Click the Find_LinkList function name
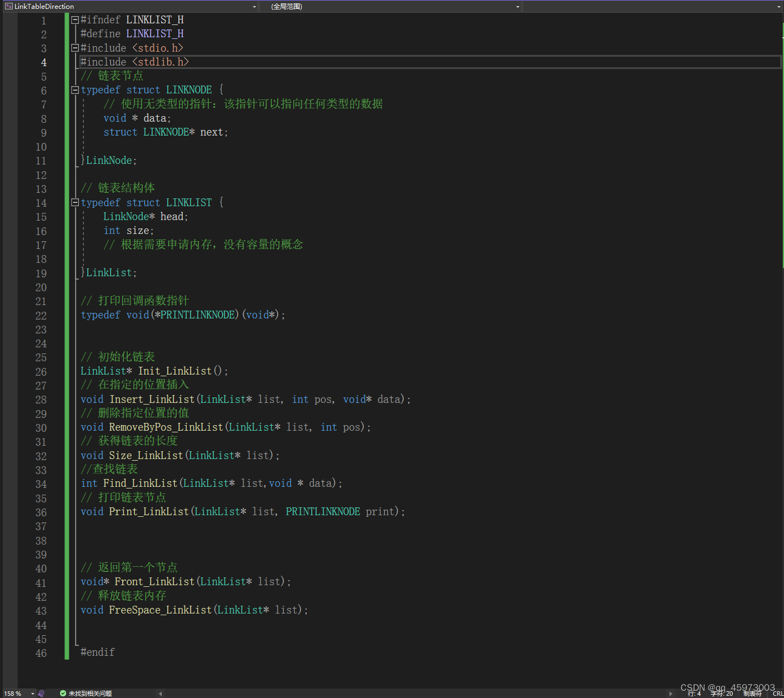784x698 pixels. 141,483
